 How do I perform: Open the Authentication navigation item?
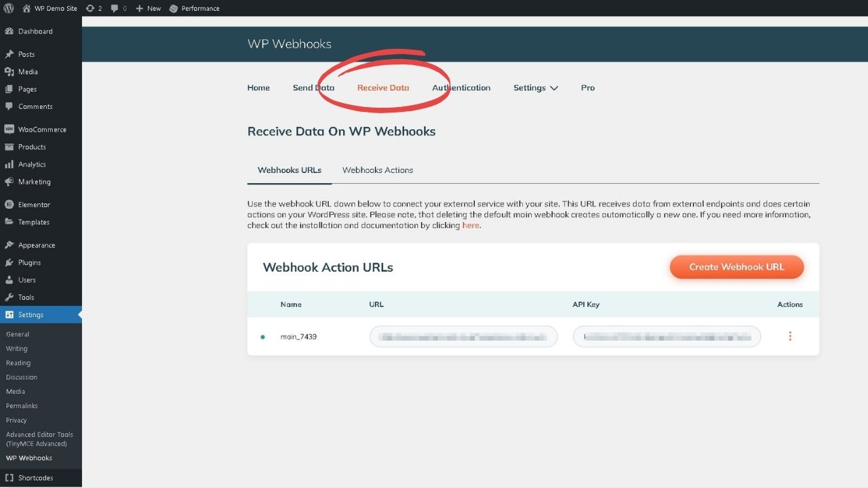pyautogui.click(x=461, y=87)
